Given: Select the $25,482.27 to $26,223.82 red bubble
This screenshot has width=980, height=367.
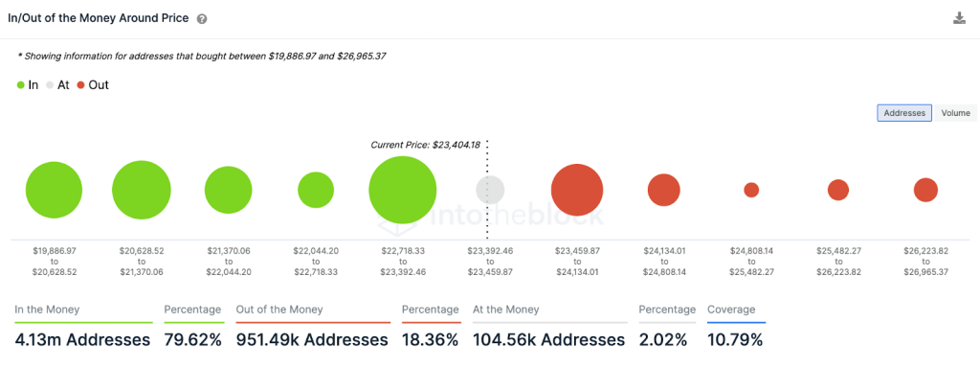Looking at the screenshot, I should 838,190.
